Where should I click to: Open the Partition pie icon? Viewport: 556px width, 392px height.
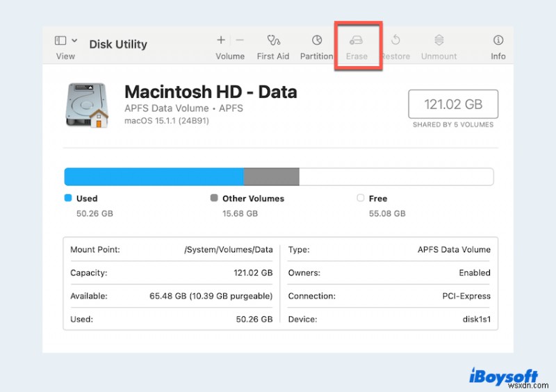click(317, 40)
